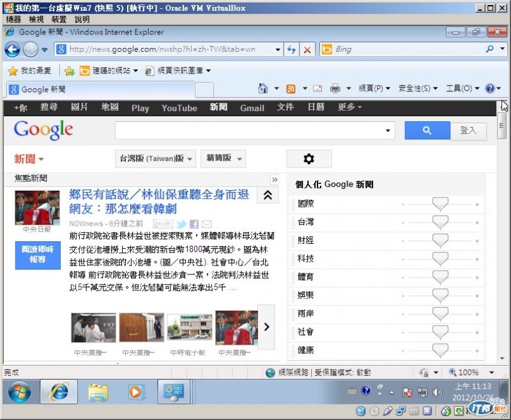Open 地圖 in the Google bar
The width and height of the screenshot is (511, 420).
pos(109,107)
